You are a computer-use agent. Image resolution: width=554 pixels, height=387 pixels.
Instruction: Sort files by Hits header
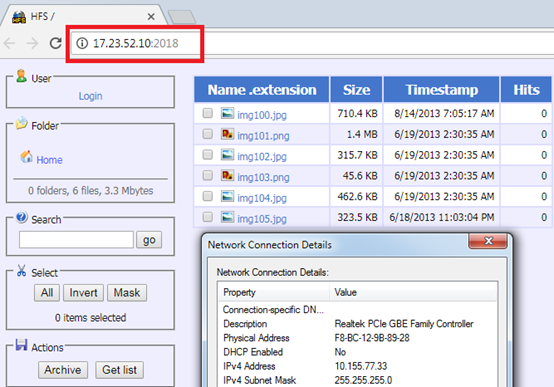coord(526,90)
